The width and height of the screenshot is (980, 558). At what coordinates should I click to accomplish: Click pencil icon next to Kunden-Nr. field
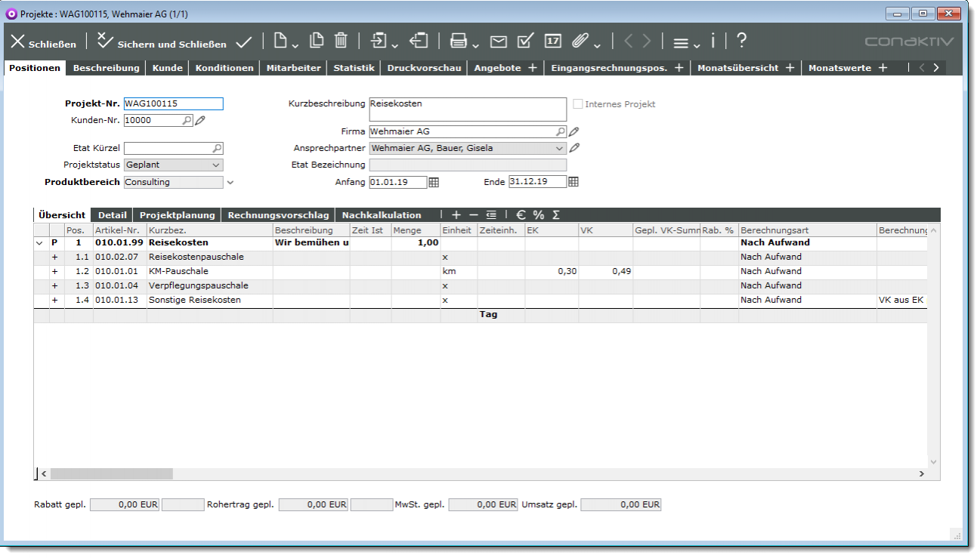pos(200,120)
